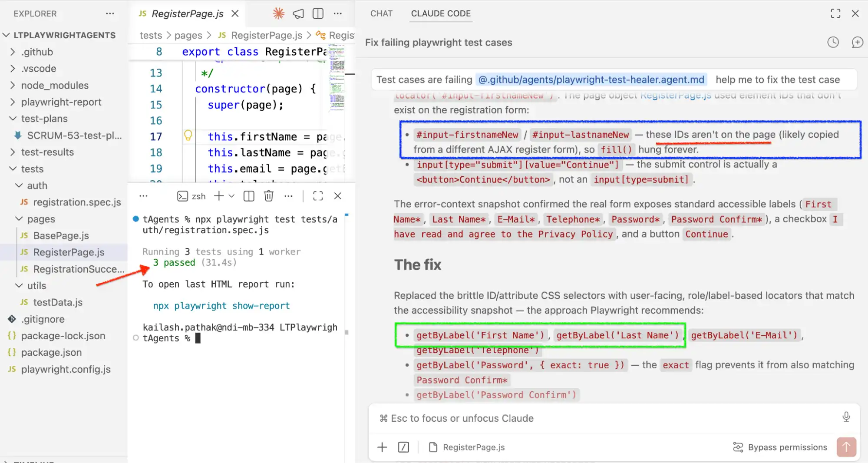Click the code minimap preview
Screen dimensions: 868x463
[337, 78]
